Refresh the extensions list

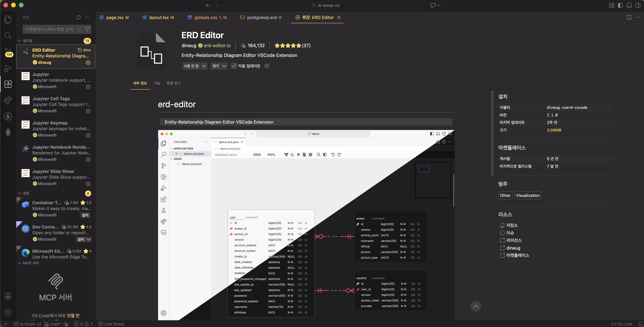click(x=79, y=17)
